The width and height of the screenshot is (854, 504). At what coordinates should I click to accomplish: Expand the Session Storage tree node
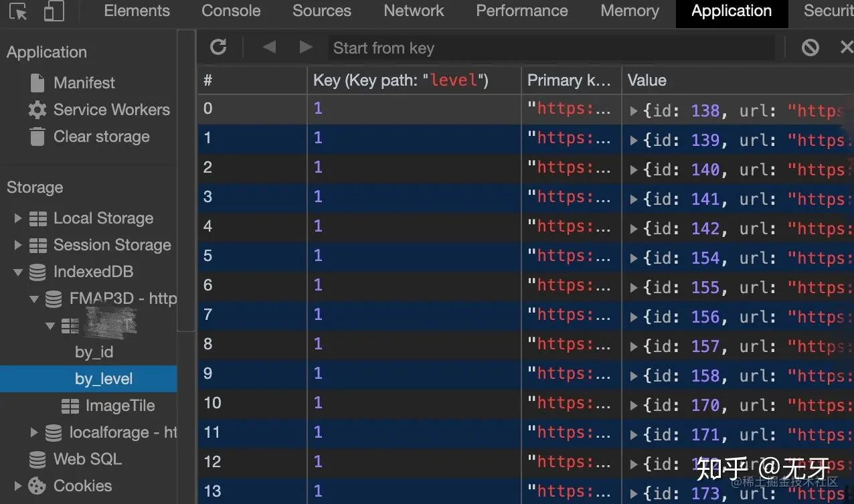tap(18, 245)
